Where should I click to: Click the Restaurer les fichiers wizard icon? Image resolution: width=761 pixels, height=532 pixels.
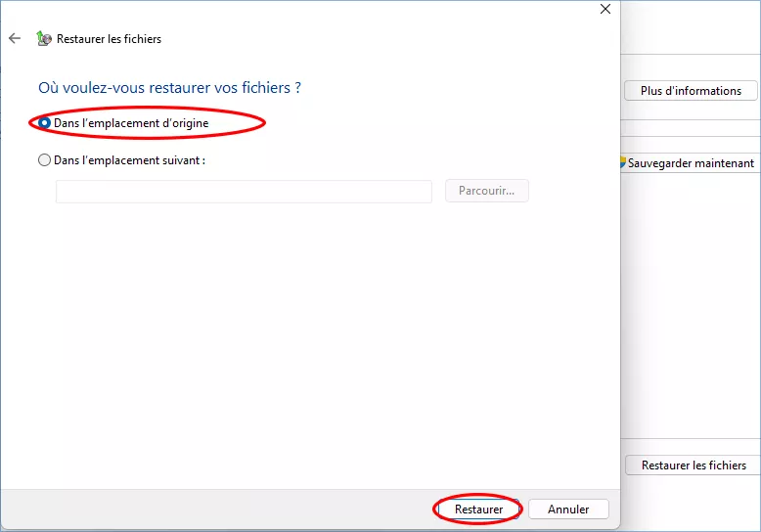point(43,39)
